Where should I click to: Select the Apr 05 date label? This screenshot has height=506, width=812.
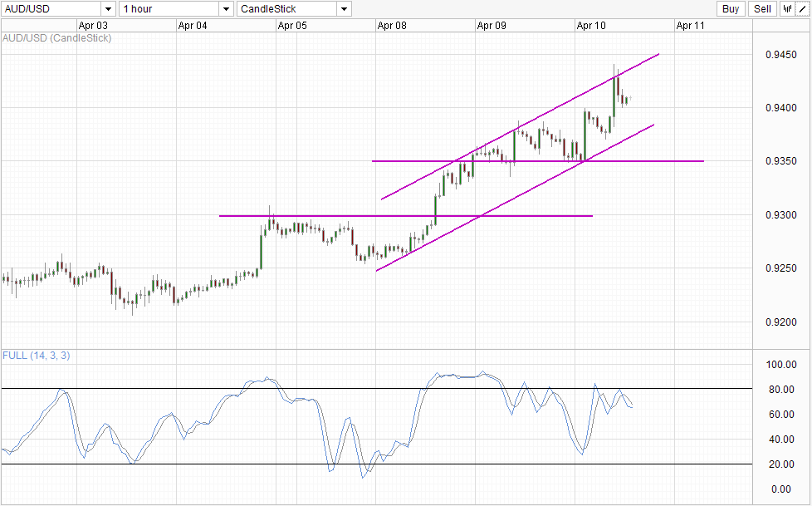292,26
